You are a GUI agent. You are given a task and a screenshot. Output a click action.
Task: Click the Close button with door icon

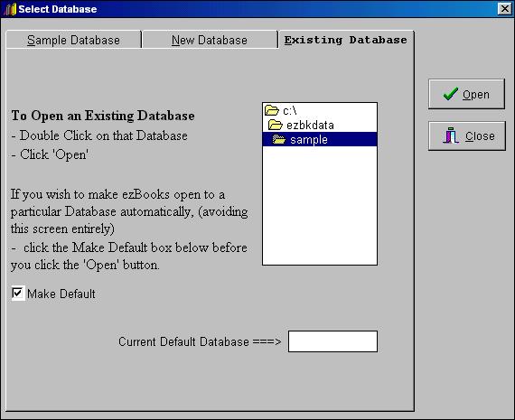click(467, 136)
